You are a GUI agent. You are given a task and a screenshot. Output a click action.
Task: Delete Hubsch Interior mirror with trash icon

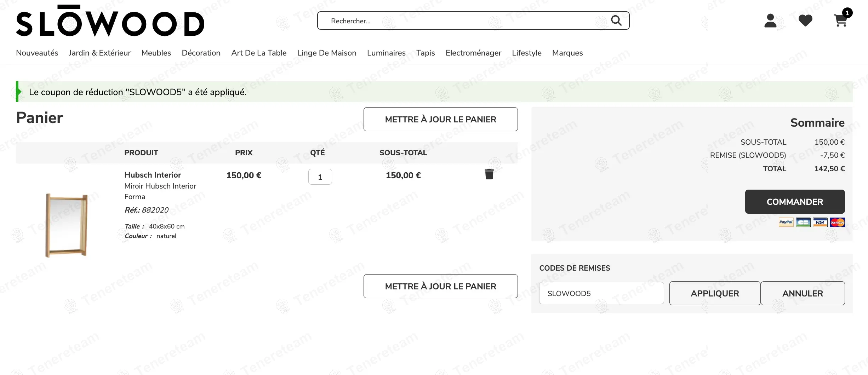tap(489, 174)
